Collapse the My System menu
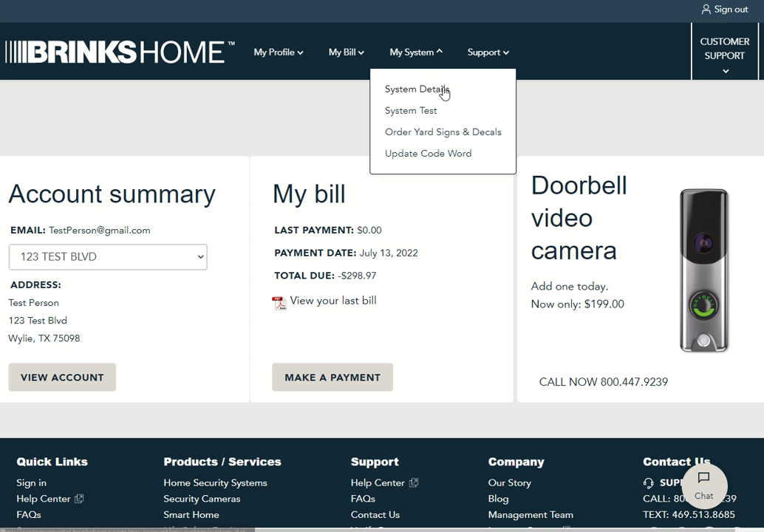This screenshot has height=532, width=764. 416,52
